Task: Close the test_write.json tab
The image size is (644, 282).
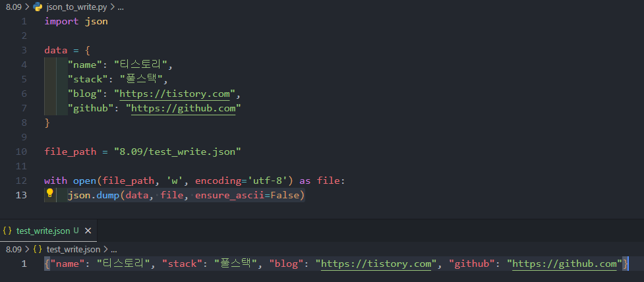Action: click(88, 231)
